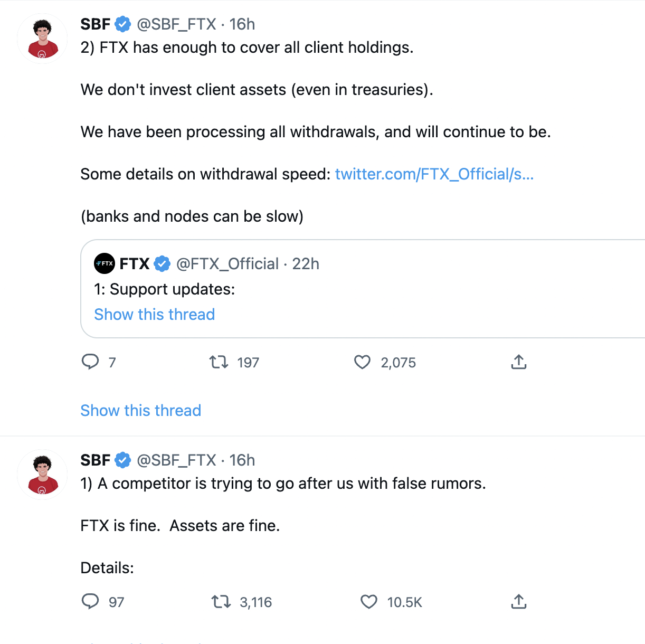Click the 16h timestamp on bottom tweet
The height and width of the screenshot is (644, 645).
click(x=242, y=460)
